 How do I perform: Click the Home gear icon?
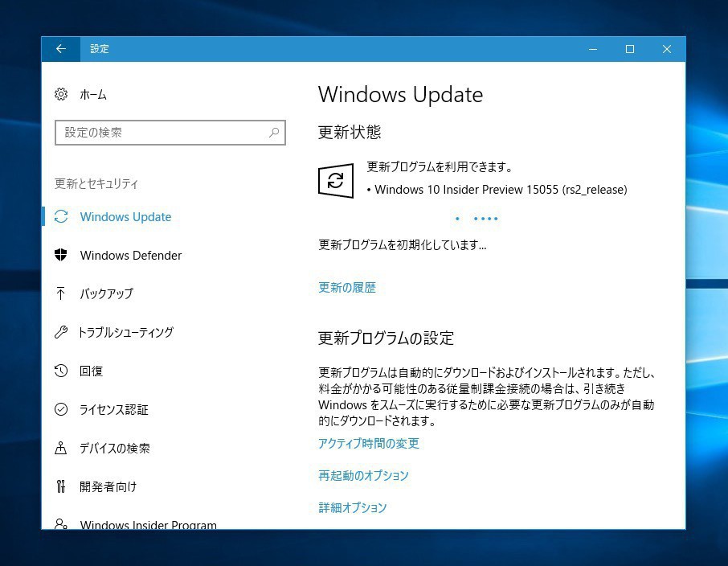tap(61, 94)
